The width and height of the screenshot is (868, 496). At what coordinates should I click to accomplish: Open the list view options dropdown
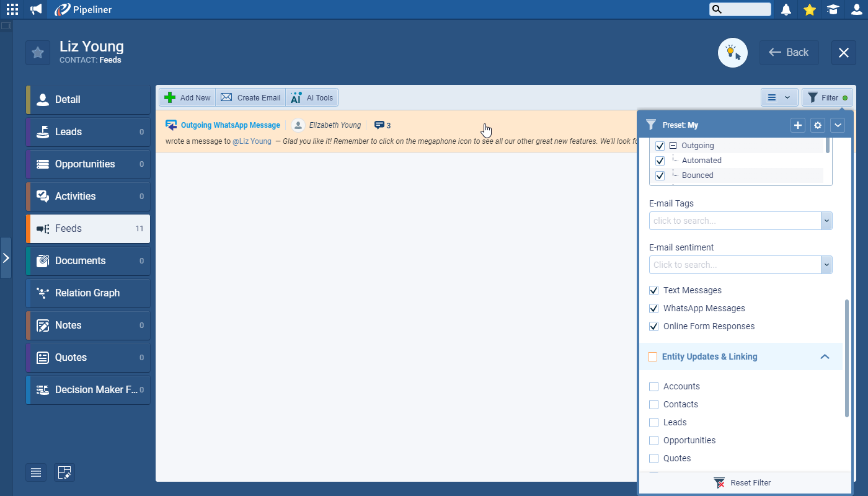coord(779,97)
